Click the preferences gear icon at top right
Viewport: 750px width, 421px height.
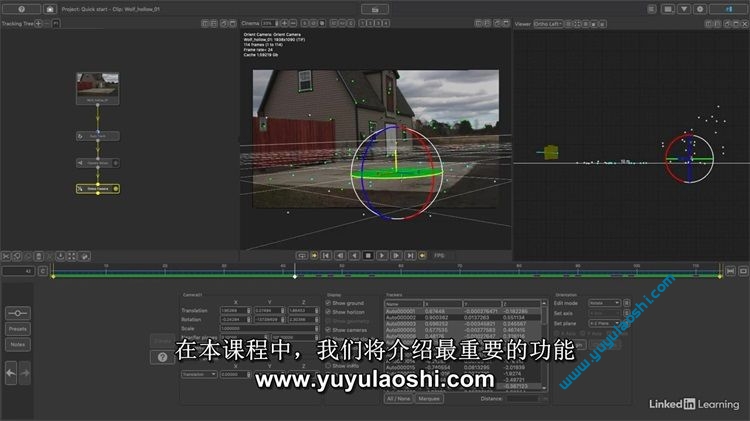(x=700, y=9)
